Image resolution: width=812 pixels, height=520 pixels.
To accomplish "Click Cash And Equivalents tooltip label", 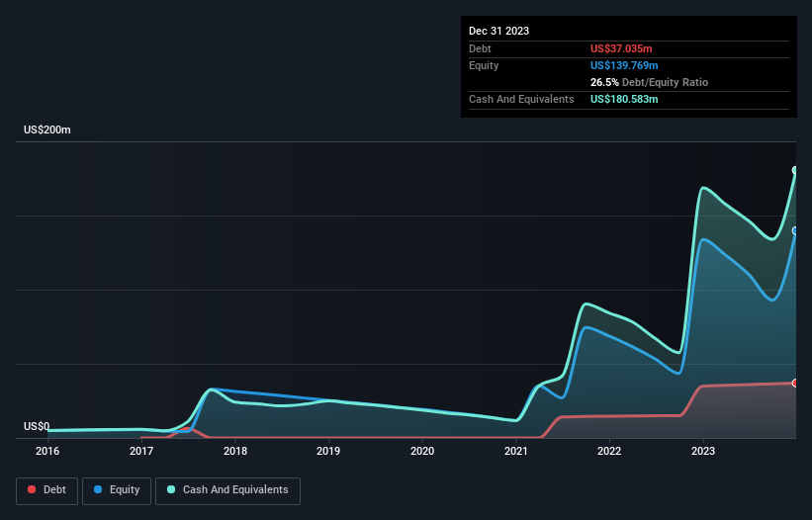I will click(521, 99).
